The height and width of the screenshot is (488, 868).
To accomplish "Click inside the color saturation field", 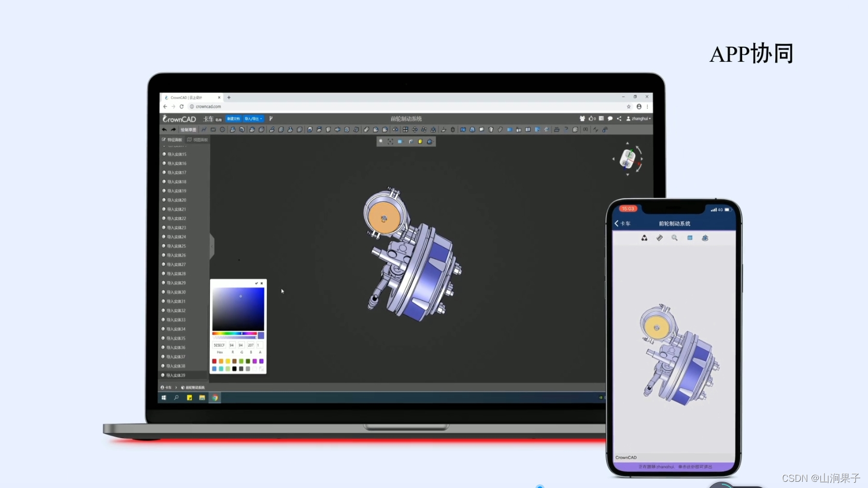I will click(238, 309).
